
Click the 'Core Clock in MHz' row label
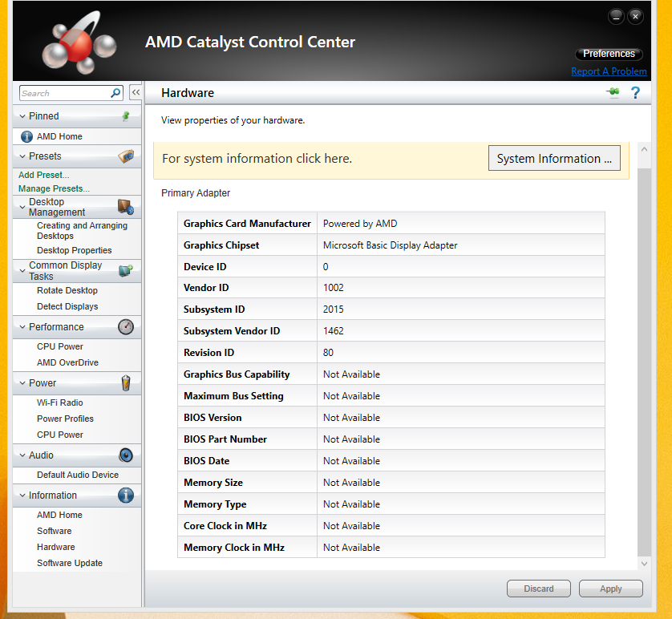[225, 526]
